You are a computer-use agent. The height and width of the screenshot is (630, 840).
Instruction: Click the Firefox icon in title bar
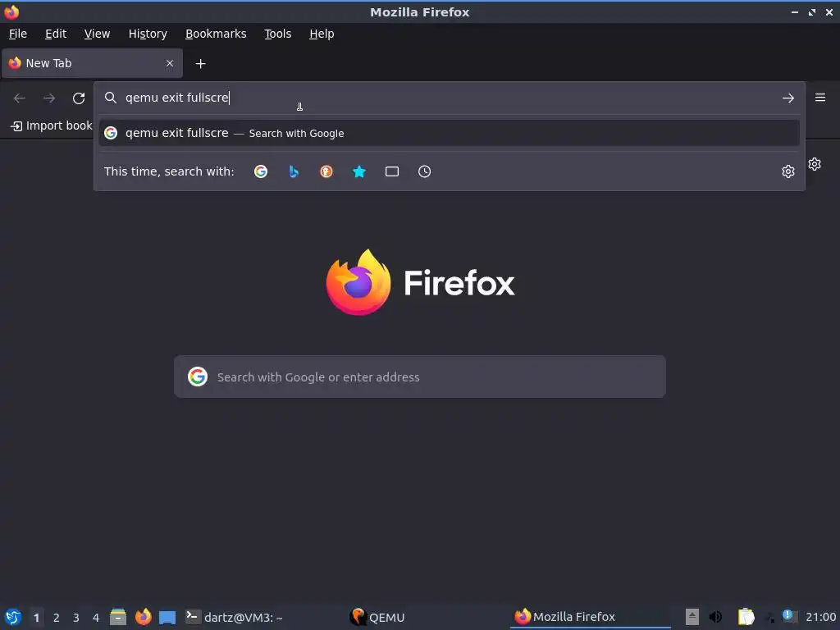tap(11, 11)
